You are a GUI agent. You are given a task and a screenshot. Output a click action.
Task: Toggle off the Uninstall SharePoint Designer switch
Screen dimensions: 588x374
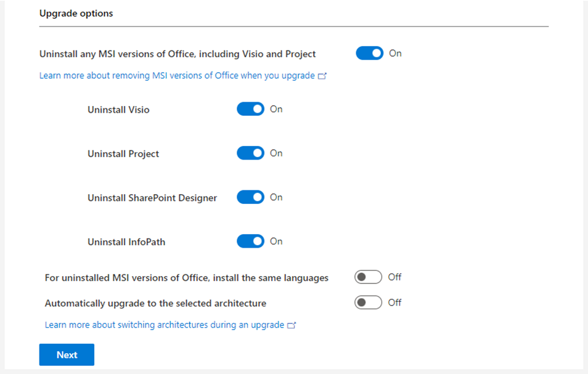250,197
